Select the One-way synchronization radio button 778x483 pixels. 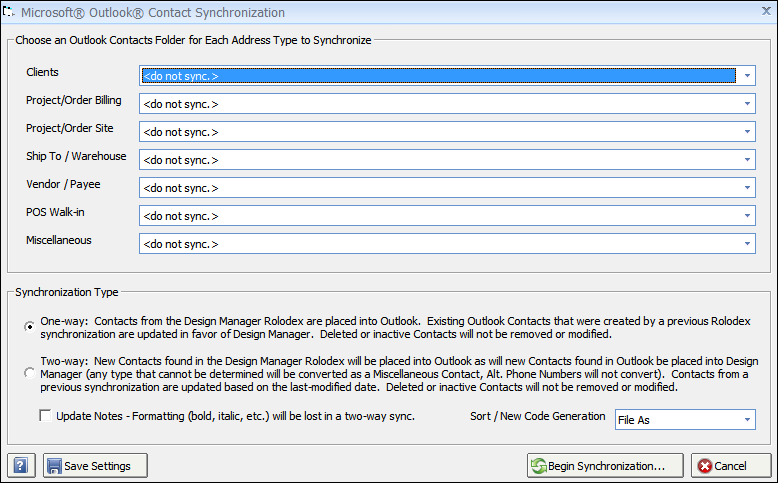coord(30,327)
